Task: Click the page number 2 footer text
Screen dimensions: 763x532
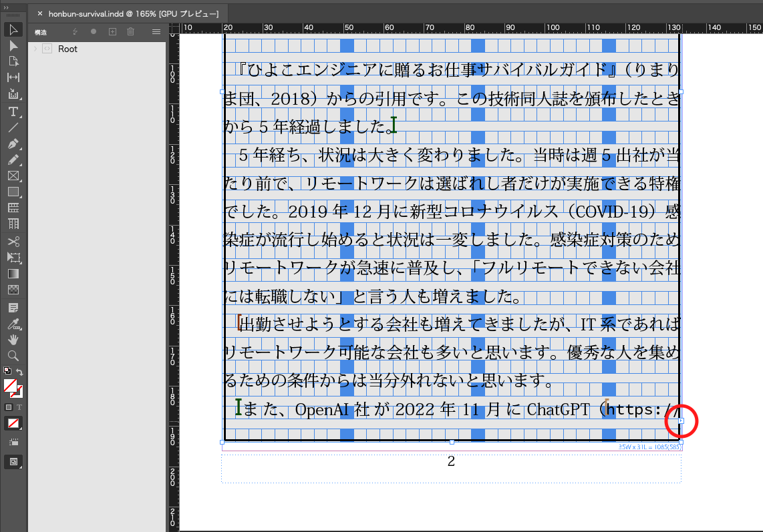Action: coord(451,461)
